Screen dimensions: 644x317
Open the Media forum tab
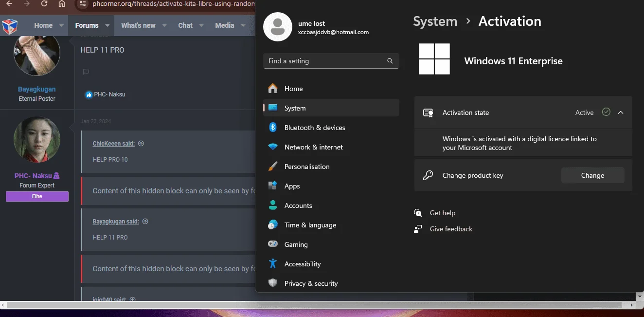pos(225,25)
